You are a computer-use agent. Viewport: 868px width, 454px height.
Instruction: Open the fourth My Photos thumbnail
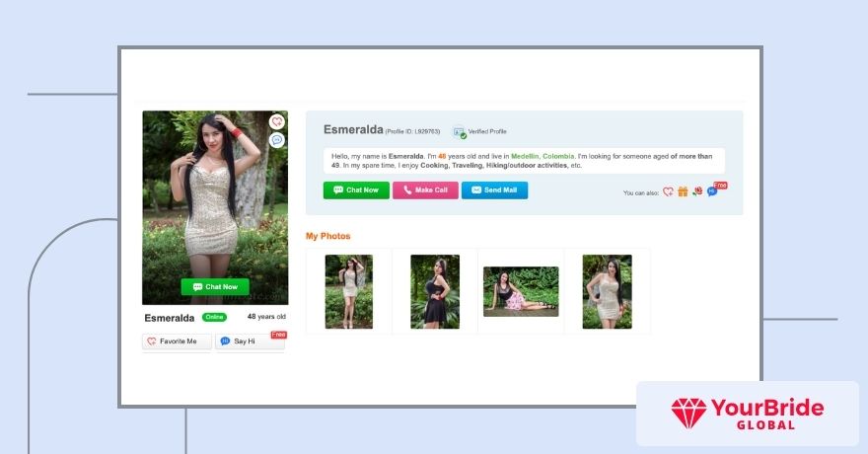(607, 291)
